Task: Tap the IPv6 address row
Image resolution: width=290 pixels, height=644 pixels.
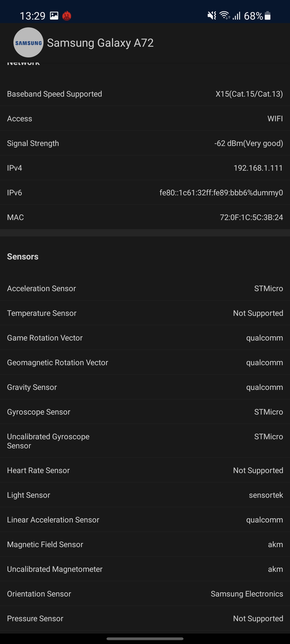Action: coord(145,192)
